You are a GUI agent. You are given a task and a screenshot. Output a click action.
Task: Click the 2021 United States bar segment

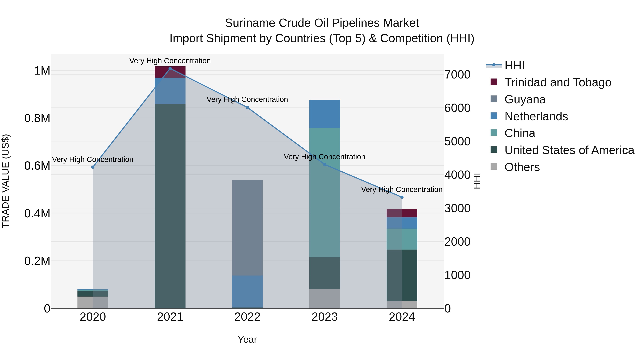(170, 206)
